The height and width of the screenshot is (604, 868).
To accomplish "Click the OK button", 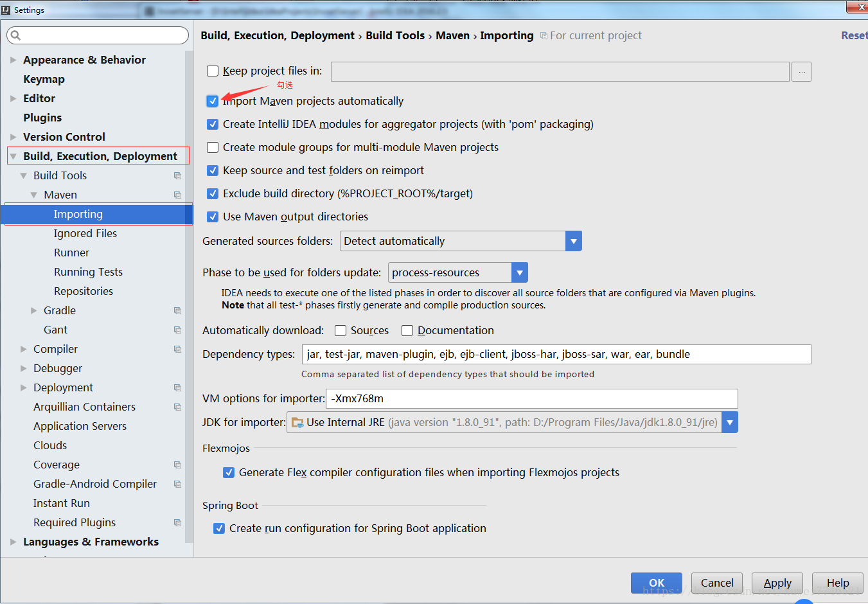I will (x=657, y=583).
